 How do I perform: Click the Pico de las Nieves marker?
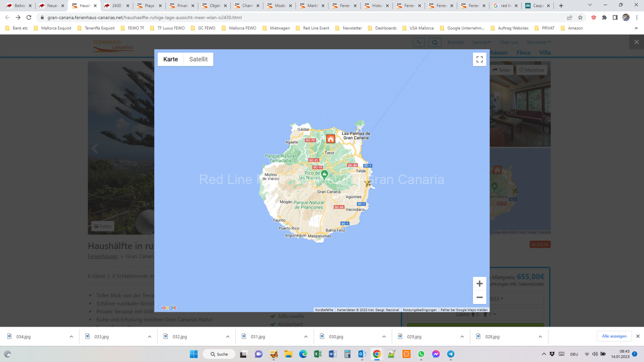pyautogui.click(x=325, y=174)
